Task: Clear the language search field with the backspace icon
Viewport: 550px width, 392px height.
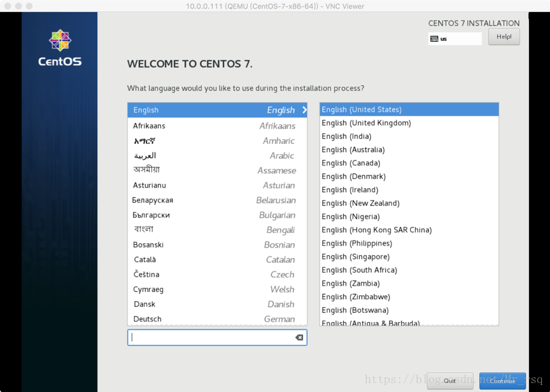Action: tap(299, 337)
